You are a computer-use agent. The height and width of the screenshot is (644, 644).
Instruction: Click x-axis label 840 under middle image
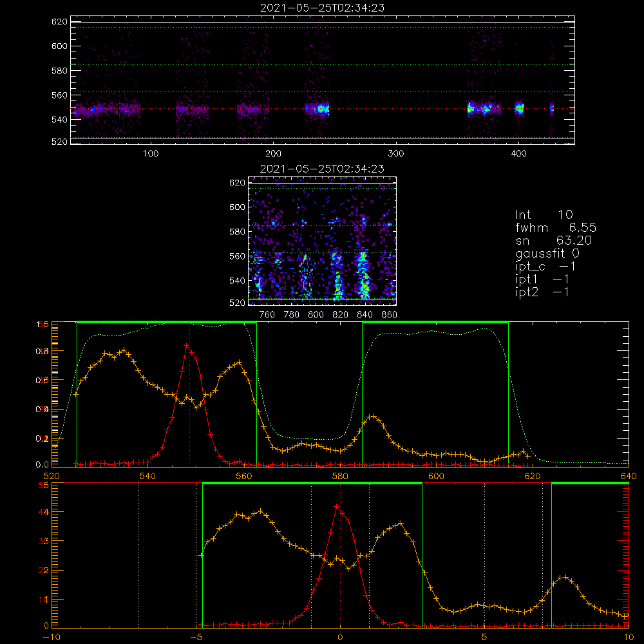point(365,315)
